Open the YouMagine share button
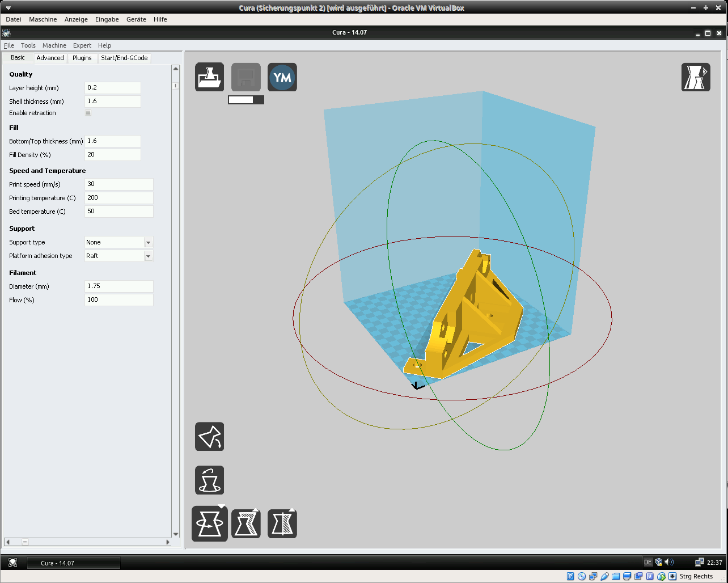This screenshot has height=583, width=728. (282, 77)
